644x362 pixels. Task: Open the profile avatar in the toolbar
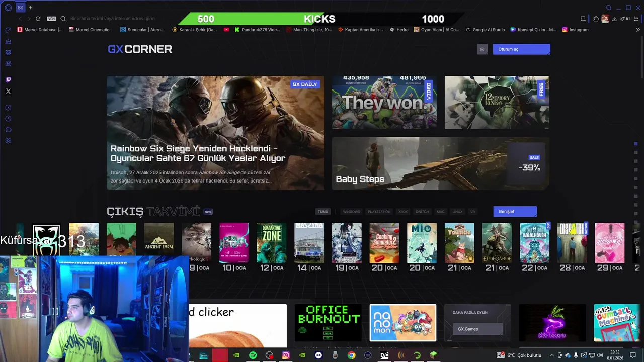605,19
